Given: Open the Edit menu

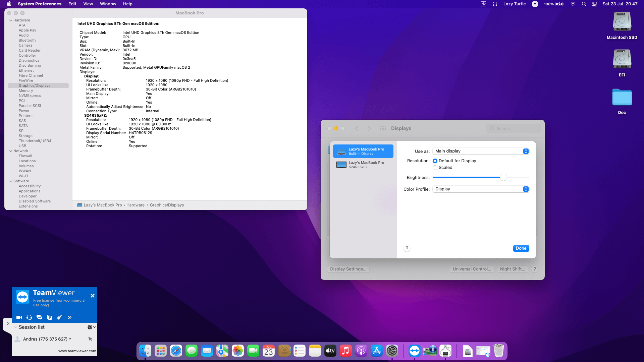Looking at the screenshot, I should 72,4.
